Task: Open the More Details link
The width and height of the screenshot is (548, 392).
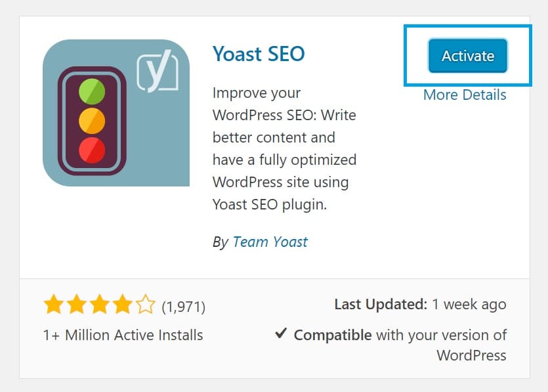Action: (x=465, y=95)
